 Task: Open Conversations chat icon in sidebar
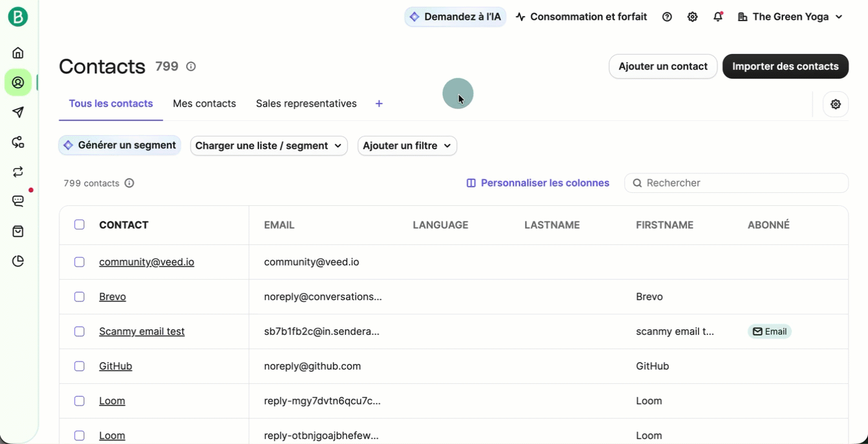tap(18, 201)
